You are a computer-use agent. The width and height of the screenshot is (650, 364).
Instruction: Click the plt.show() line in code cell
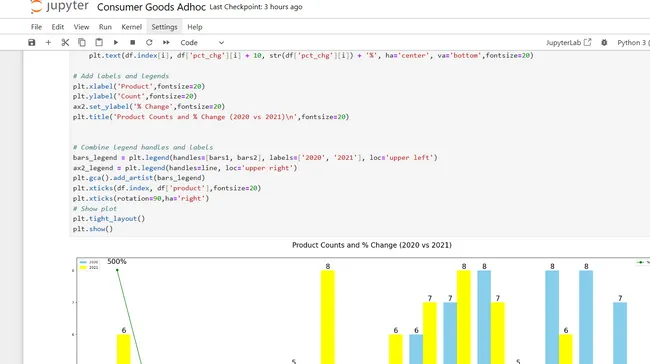[93, 229]
